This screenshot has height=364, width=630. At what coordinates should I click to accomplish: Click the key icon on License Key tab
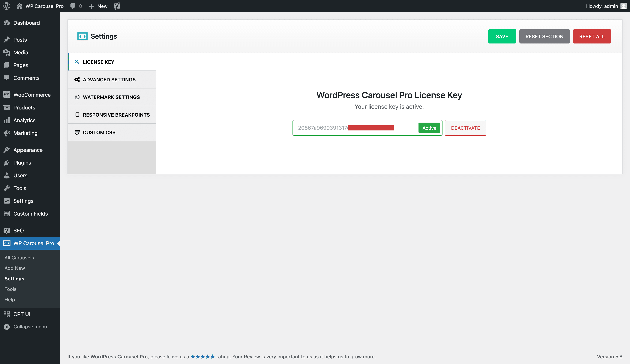[x=77, y=62]
